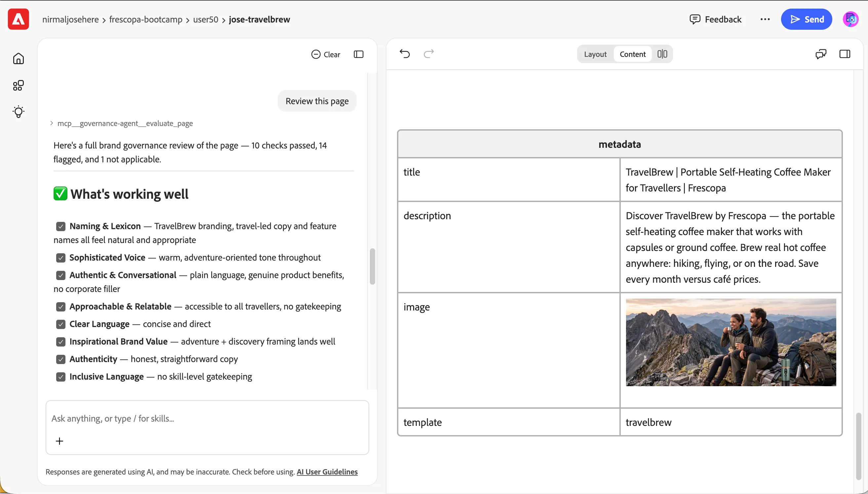
Task: Toggle the chat panel layout icon
Action: (358, 54)
